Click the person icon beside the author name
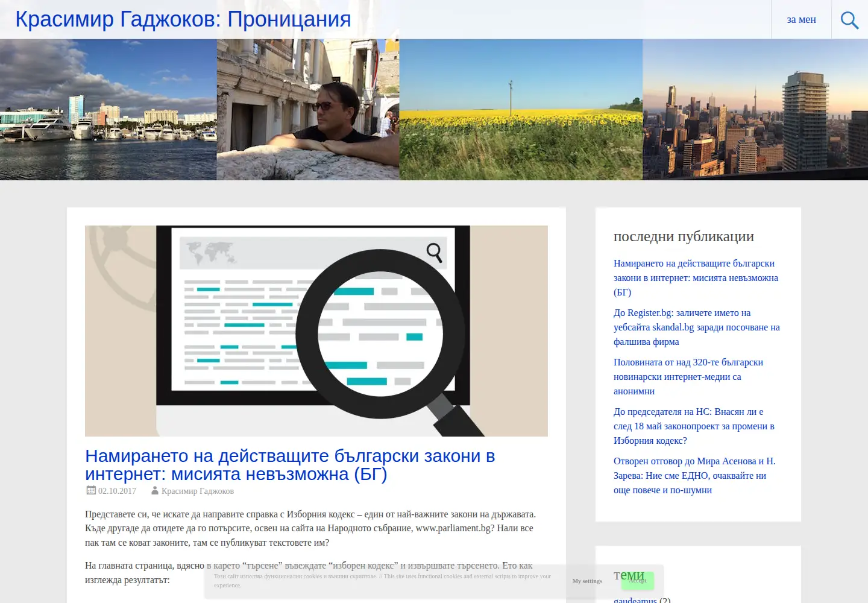Screen dimensions: 868x603 pyautogui.click(x=155, y=491)
